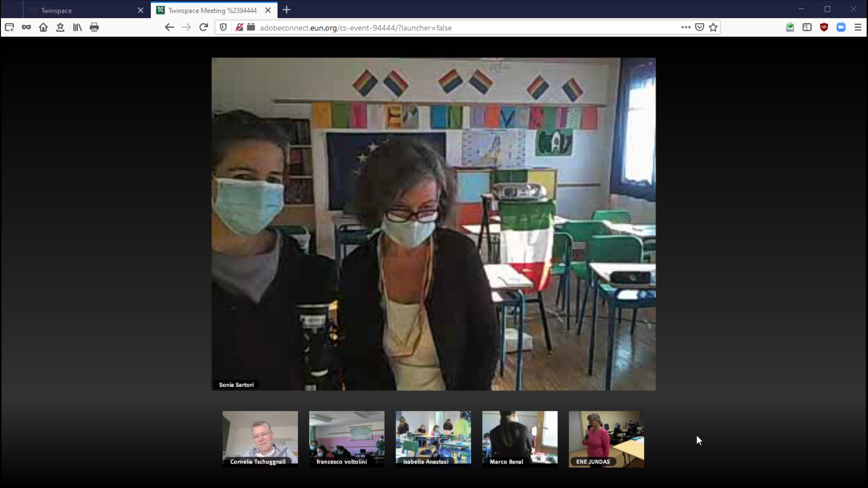868x488 pixels.
Task: Click the new container tab icon
Action: click(x=9, y=27)
